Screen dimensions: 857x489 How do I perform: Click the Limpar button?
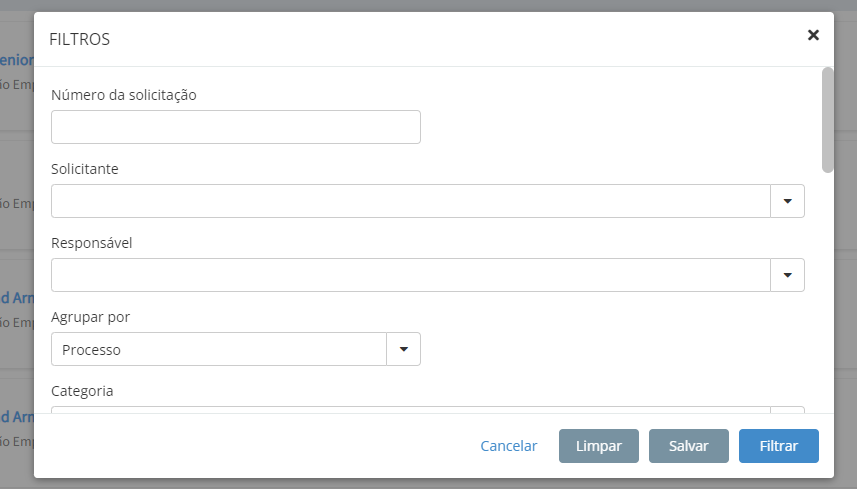(x=599, y=446)
